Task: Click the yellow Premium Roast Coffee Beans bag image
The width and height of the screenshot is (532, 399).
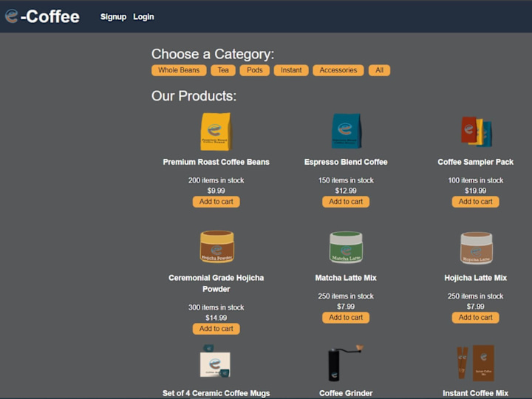Action: point(216,132)
